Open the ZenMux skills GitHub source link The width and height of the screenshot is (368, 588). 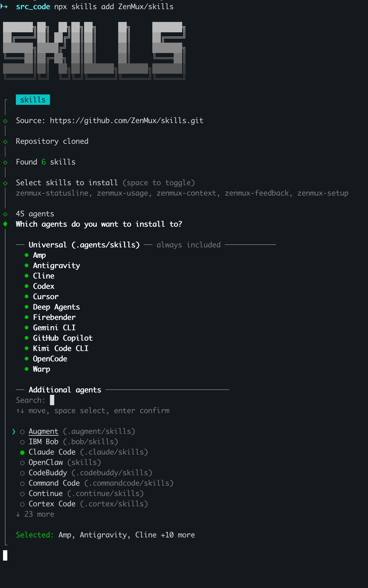click(x=127, y=120)
